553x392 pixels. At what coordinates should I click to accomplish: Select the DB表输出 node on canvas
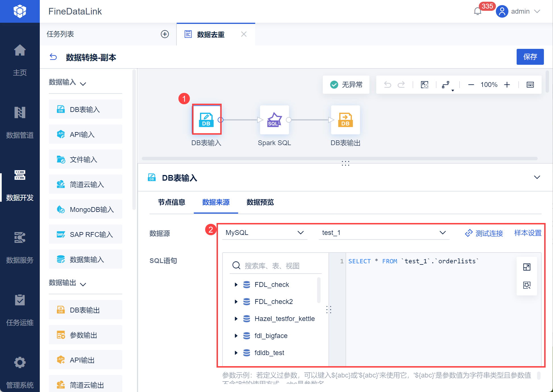tap(345, 120)
